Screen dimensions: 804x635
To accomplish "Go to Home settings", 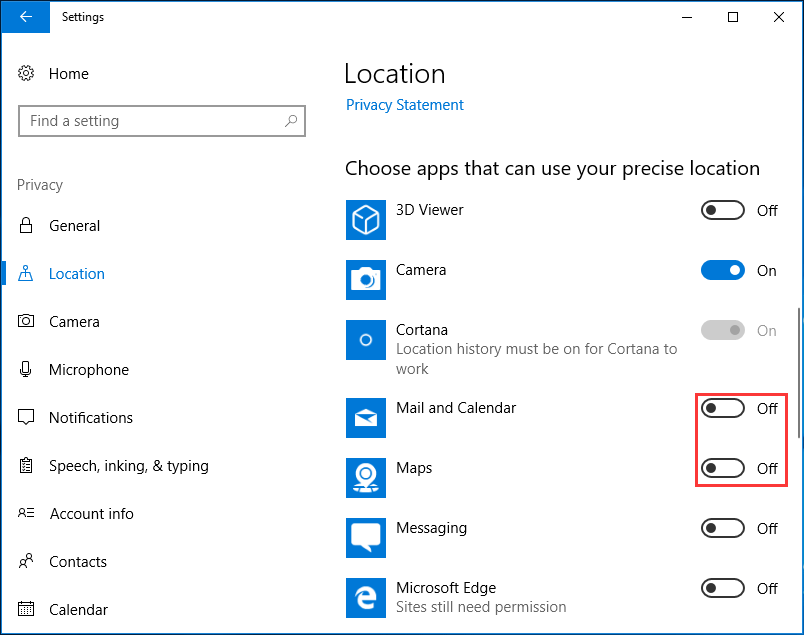I will [x=69, y=74].
